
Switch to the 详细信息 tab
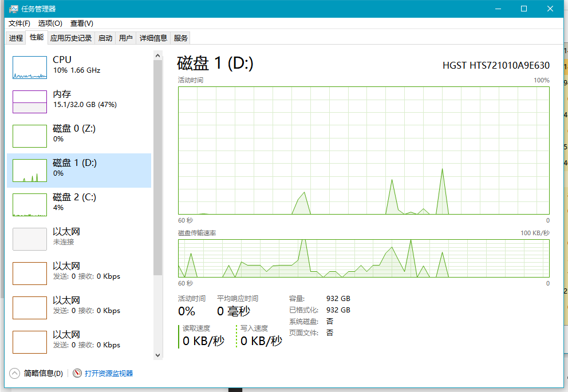coord(153,38)
